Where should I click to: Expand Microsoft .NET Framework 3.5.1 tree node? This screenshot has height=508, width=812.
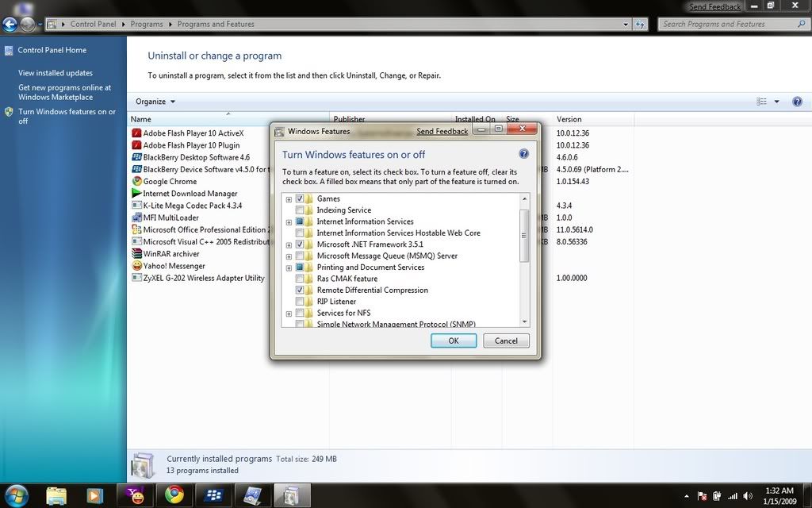(289, 245)
